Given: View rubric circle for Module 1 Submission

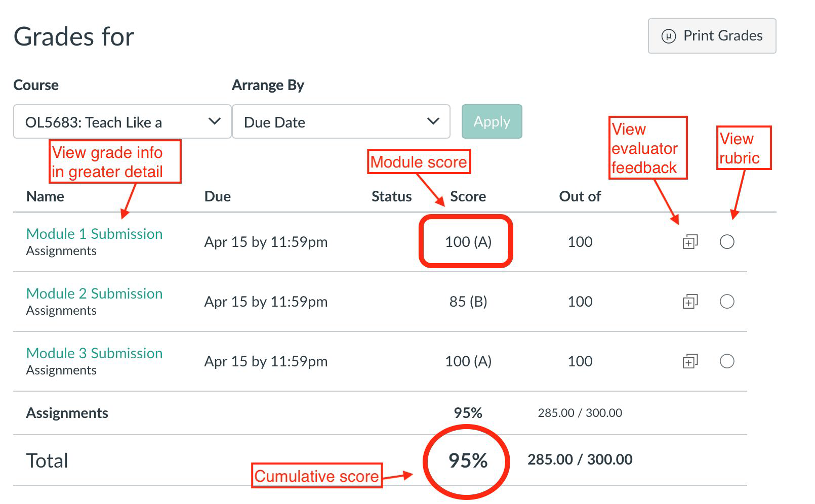Looking at the screenshot, I should pos(727,242).
